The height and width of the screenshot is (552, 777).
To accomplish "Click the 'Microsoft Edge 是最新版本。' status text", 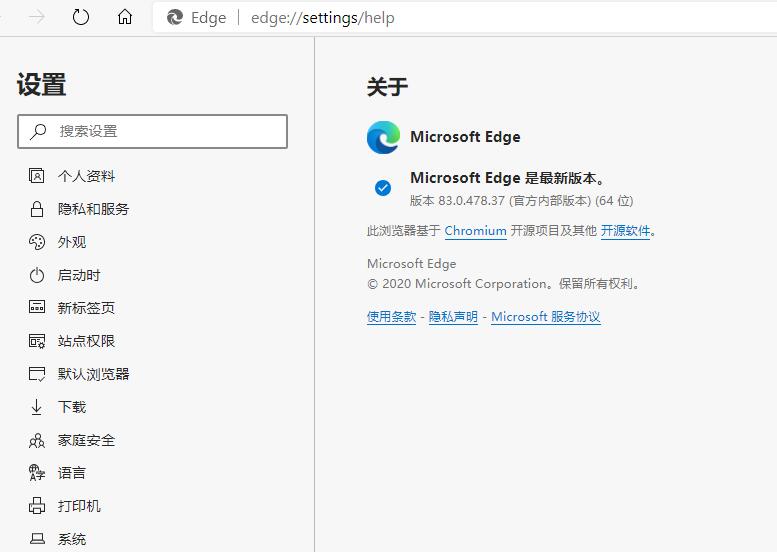I will [x=507, y=177].
